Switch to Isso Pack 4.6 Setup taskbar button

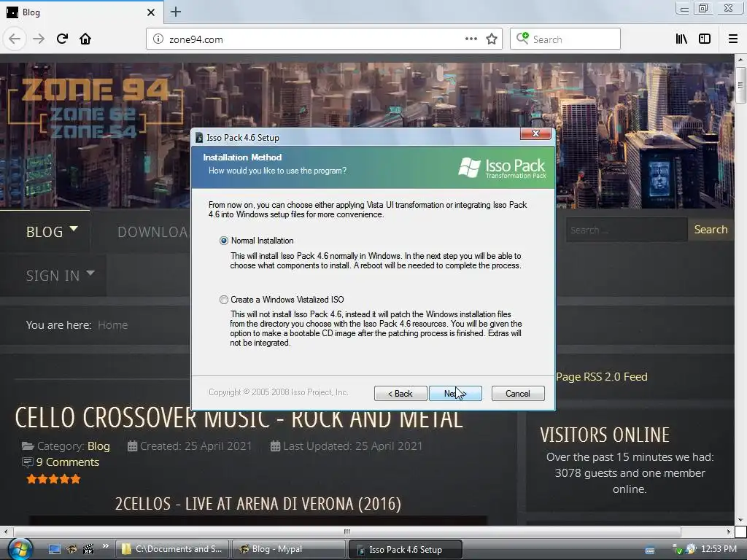pyautogui.click(x=406, y=549)
